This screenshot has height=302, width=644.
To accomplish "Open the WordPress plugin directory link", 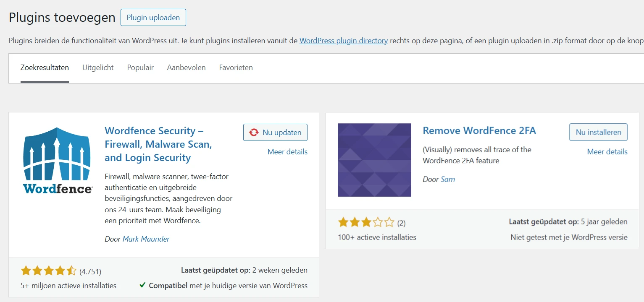I will pos(343,41).
